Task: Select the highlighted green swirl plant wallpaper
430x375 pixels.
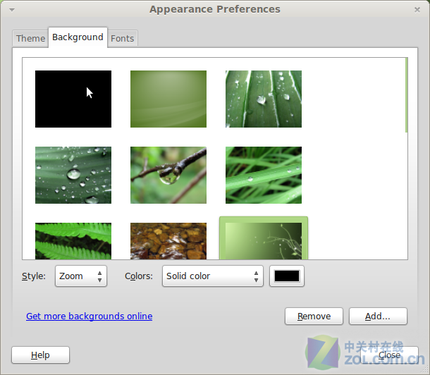Action: (x=264, y=238)
